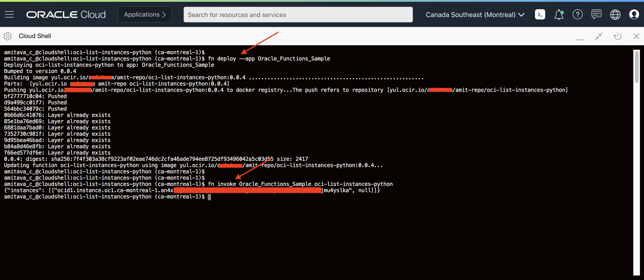Image resolution: width=644 pixels, height=280 pixels.
Task: Open the support chat icon
Action: (x=596, y=15)
